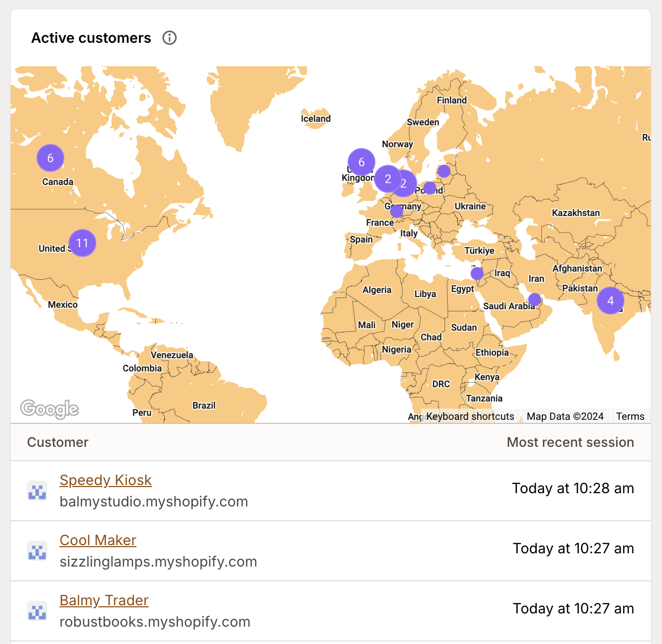This screenshot has width=662, height=644.
Task: Open the Speedy Kiosk customer page
Action: pos(105,480)
